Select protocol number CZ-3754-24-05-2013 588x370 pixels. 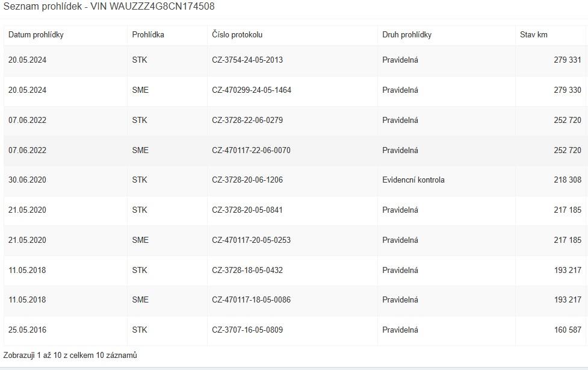tap(247, 60)
